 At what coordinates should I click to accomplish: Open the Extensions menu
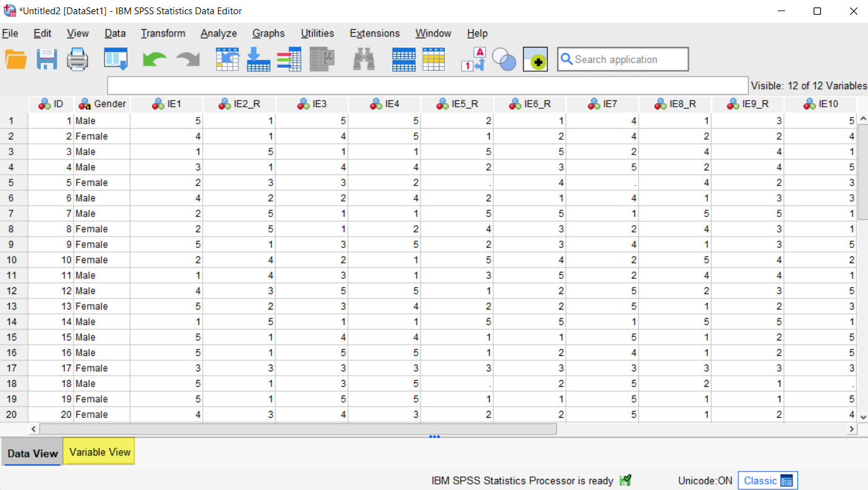click(375, 33)
